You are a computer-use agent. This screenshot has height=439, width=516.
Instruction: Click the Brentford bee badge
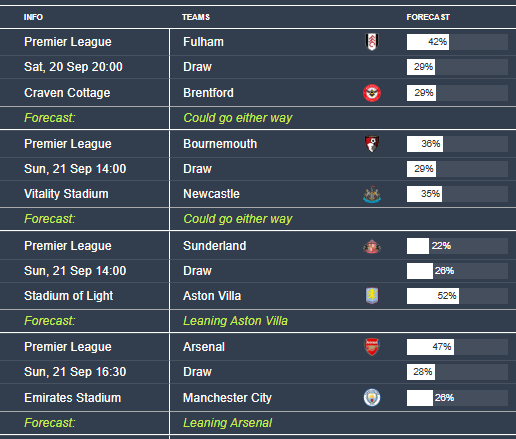pos(372,93)
